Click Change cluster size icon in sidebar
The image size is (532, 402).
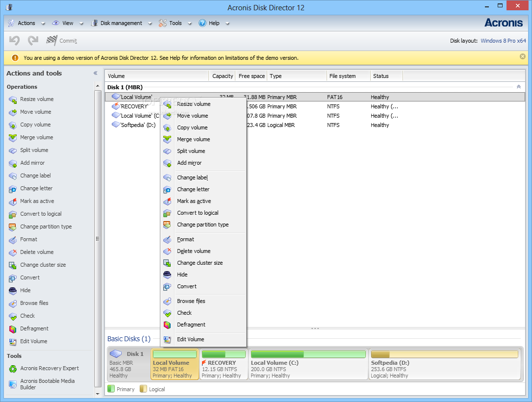(13, 265)
